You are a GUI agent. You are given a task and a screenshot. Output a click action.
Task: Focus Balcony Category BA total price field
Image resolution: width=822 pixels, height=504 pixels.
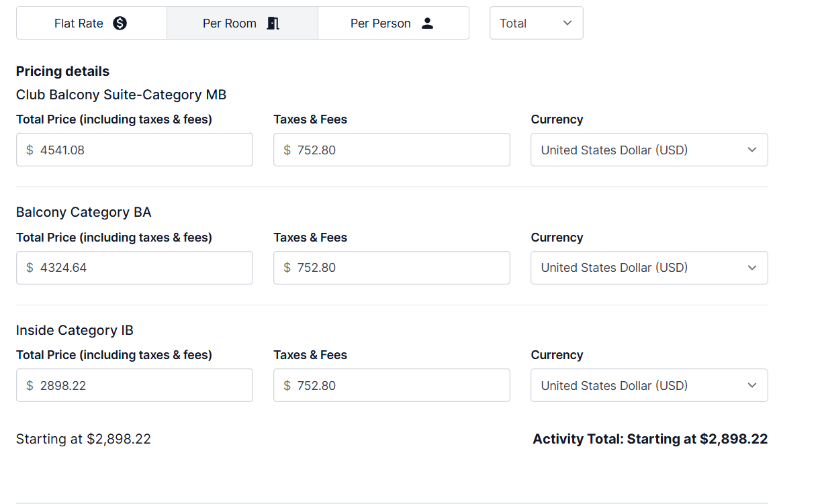[x=134, y=268]
